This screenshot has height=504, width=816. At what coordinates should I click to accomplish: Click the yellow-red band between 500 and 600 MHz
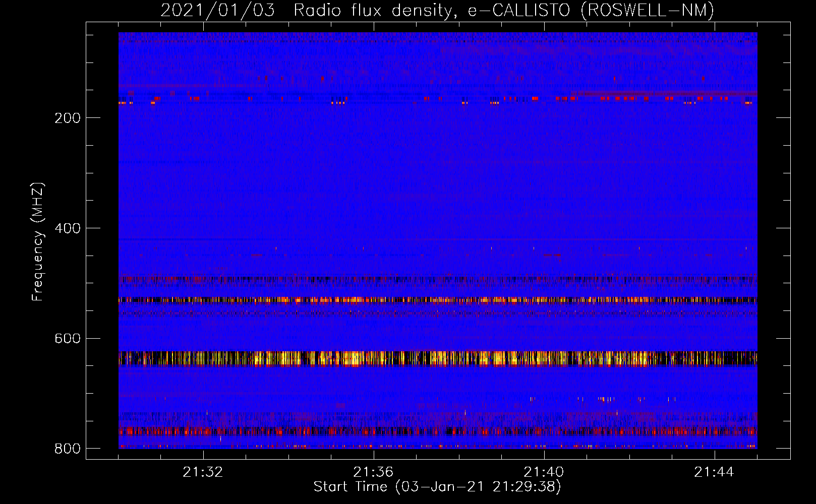pyautogui.click(x=438, y=300)
